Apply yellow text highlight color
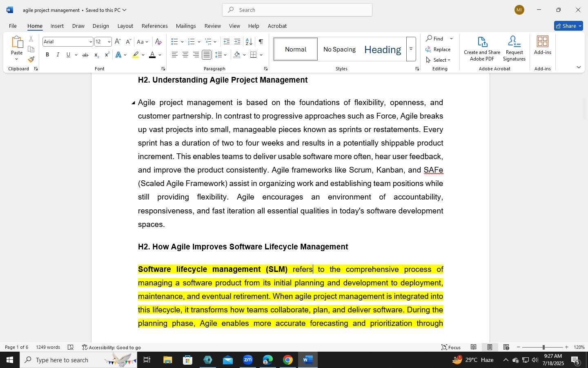 (136, 55)
